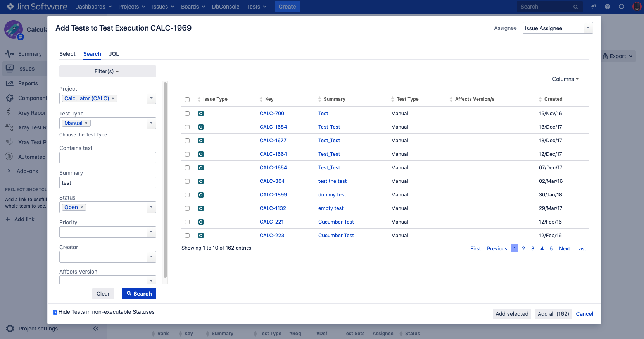Click the Export icon button

[618, 56]
